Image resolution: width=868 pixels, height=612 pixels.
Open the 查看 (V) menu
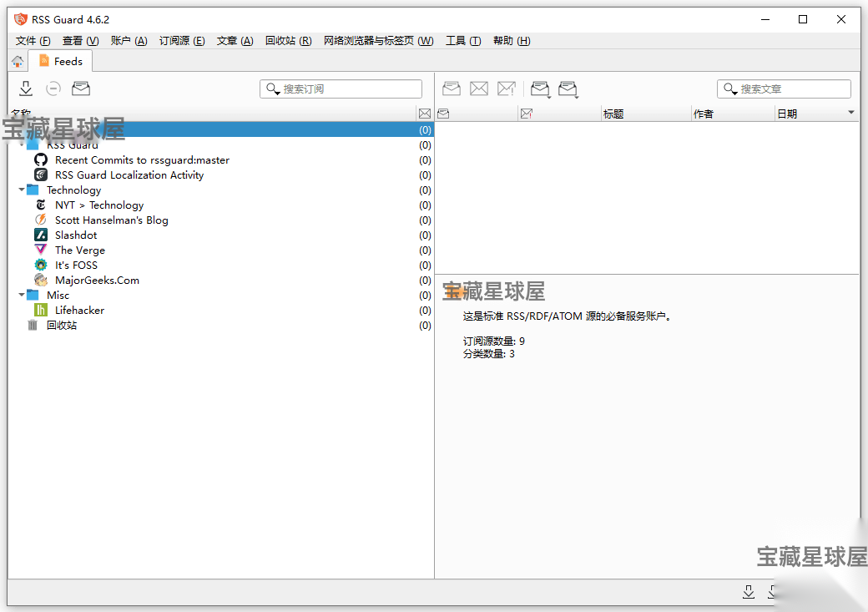[80, 40]
